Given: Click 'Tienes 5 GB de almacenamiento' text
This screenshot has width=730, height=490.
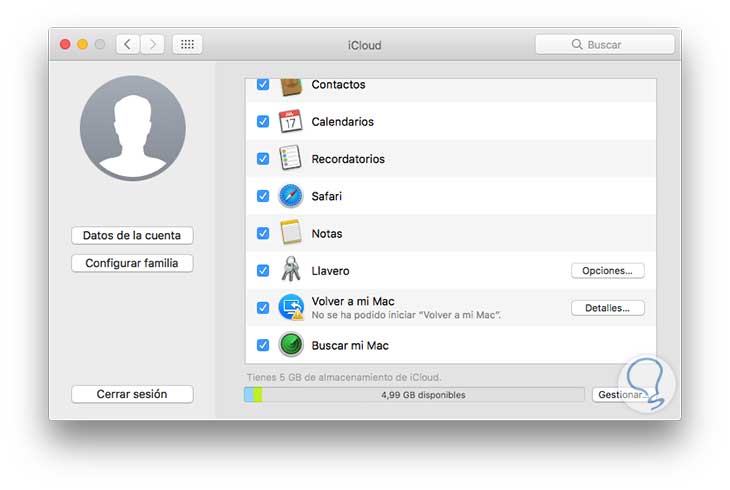Looking at the screenshot, I should pyautogui.click(x=344, y=377).
